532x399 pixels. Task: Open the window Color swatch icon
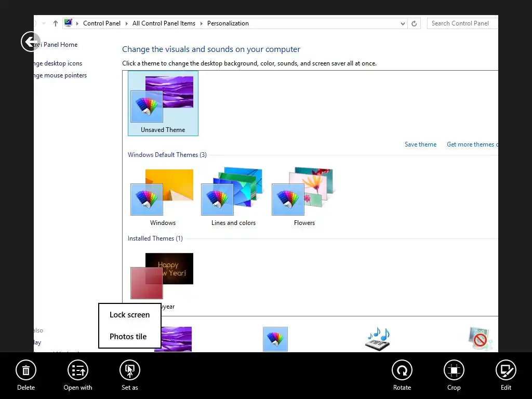(275, 339)
